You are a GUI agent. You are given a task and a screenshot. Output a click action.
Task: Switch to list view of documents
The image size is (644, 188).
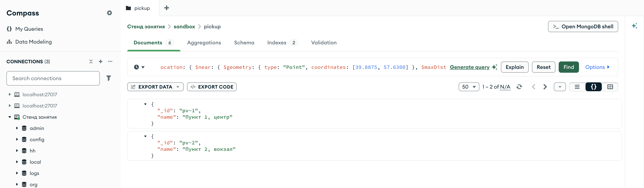tap(577, 87)
